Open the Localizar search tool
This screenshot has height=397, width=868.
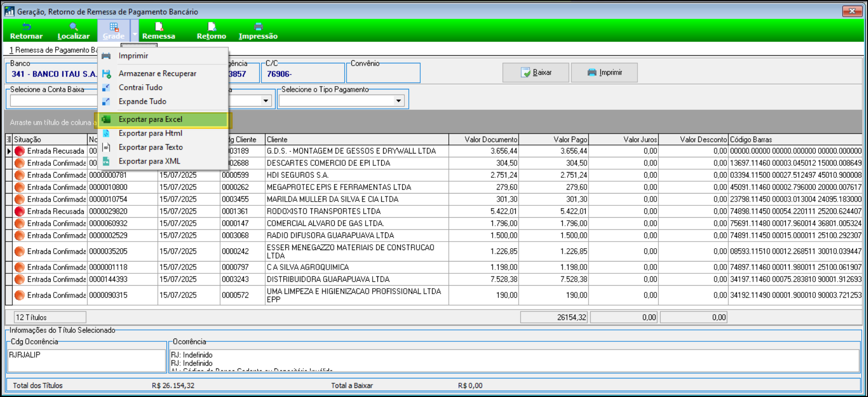pos(73,31)
